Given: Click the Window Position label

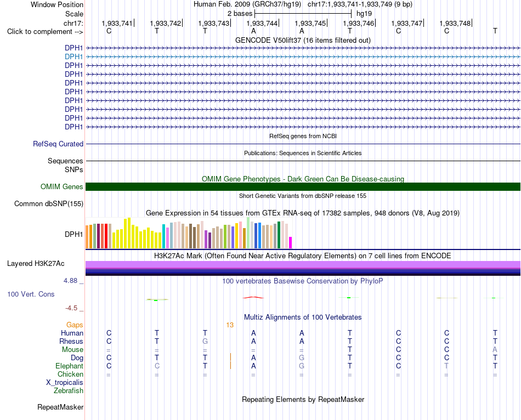Looking at the screenshot, I should click(57, 4).
